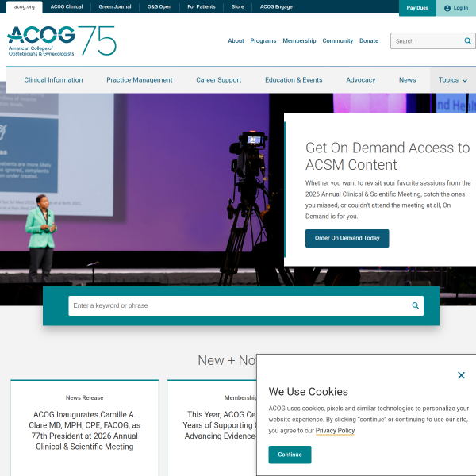Image resolution: width=476 pixels, height=476 pixels.
Task: Visit the Store tab
Action: coord(237,6)
